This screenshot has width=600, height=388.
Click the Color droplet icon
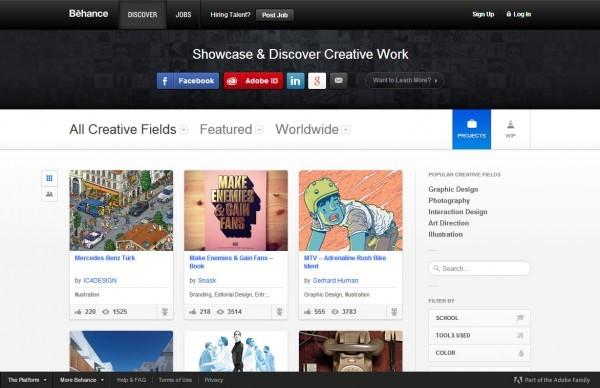[521, 353]
